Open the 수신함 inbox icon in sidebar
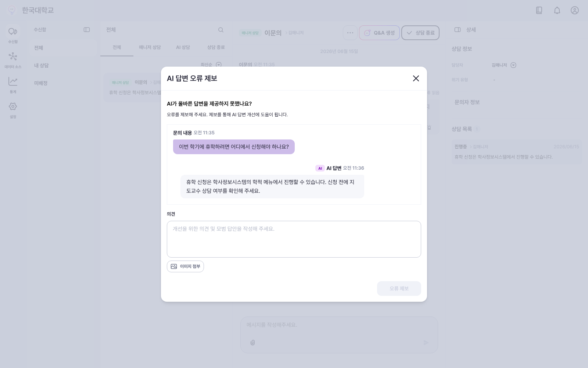 pyautogui.click(x=13, y=32)
